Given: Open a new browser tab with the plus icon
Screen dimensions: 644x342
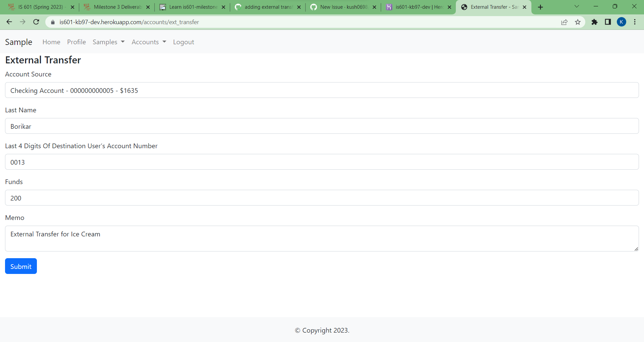Looking at the screenshot, I should click(x=540, y=7).
